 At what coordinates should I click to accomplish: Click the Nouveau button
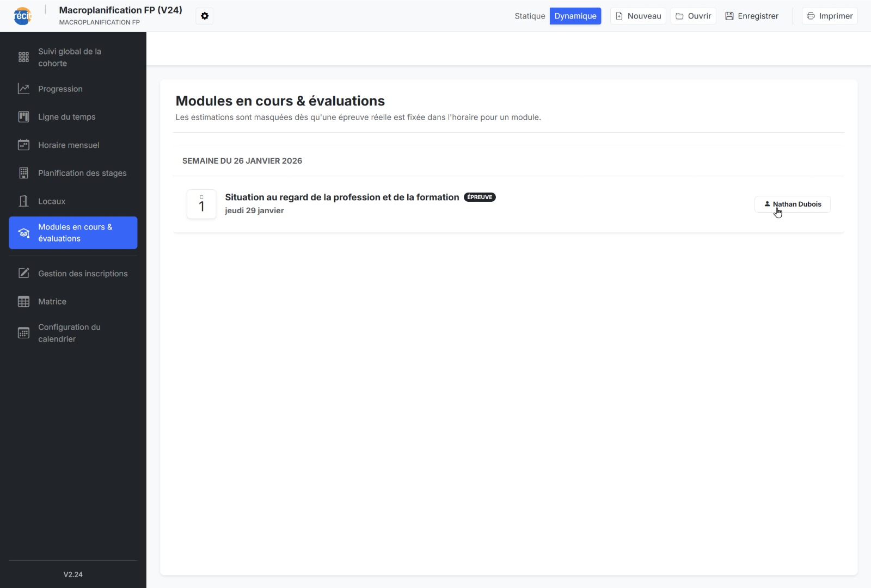(638, 16)
